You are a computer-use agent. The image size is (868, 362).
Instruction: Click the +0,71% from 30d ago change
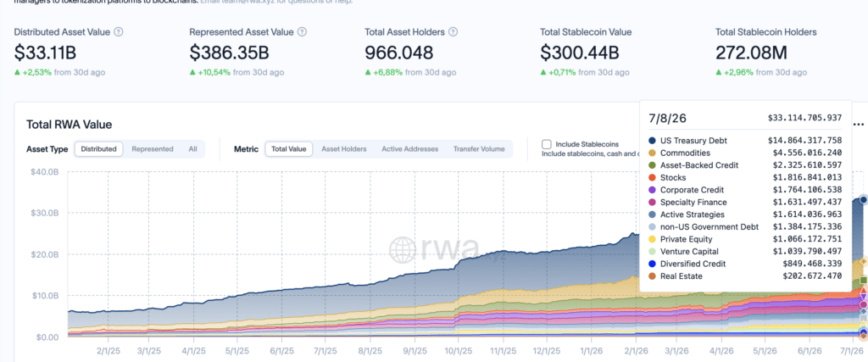click(x=585, y=73)
